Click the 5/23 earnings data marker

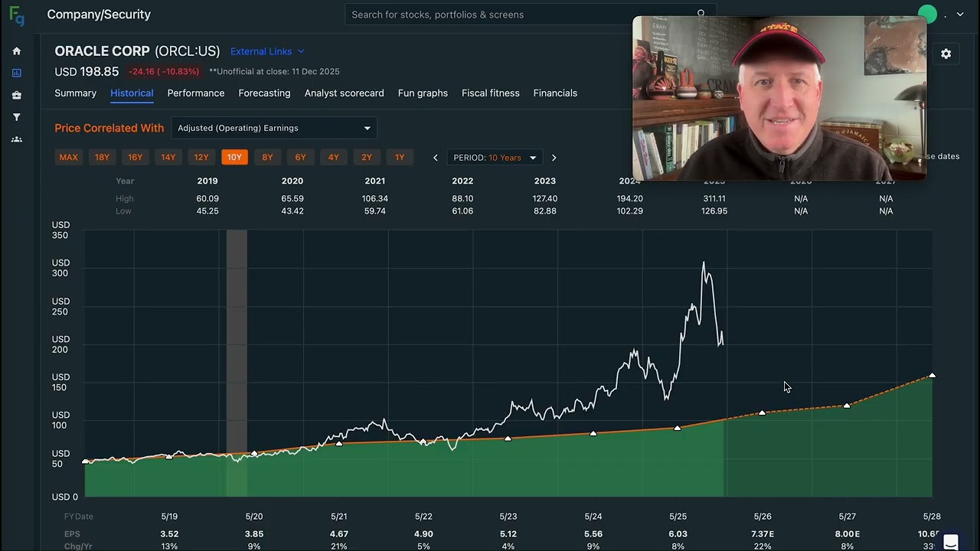pos(508,439)
